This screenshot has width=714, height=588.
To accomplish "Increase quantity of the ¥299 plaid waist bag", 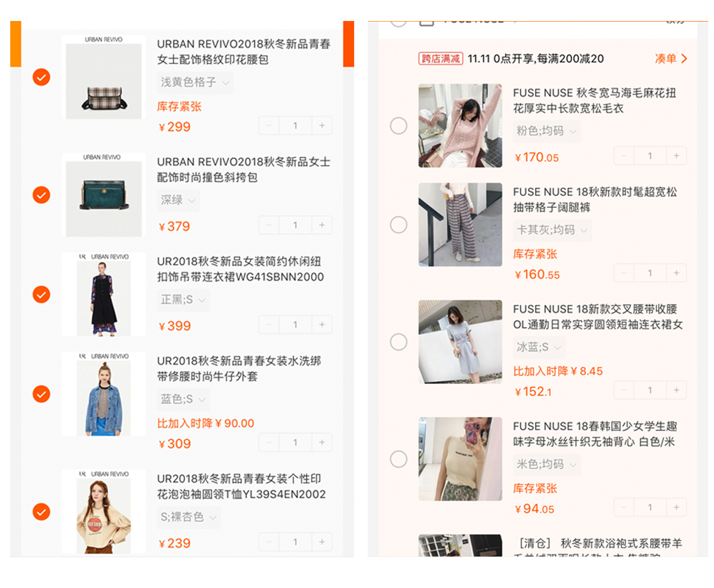I will tap(322, 126).
